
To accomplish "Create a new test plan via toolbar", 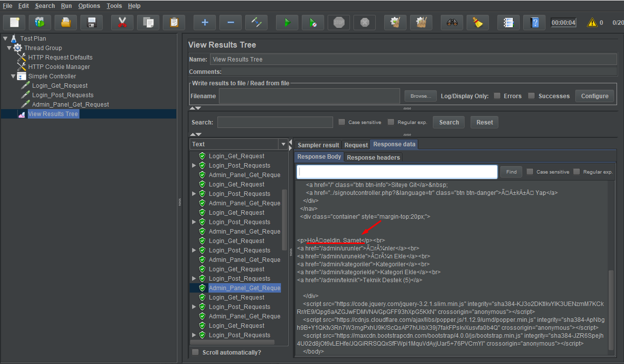I will (x=14, y=22).
